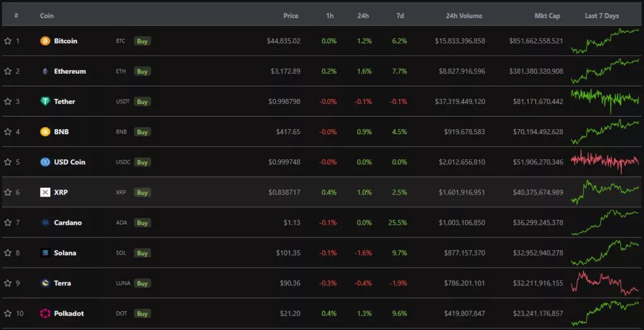Click the Polkadot logo icon
The height and width of the screenshot is (330, 644).
45,313
